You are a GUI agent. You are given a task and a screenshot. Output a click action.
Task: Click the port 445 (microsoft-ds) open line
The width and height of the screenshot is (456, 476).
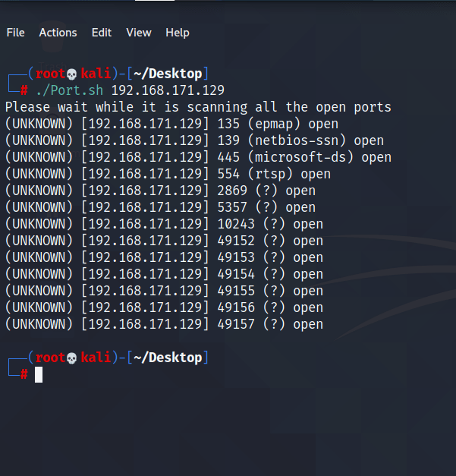click(198, 157)
